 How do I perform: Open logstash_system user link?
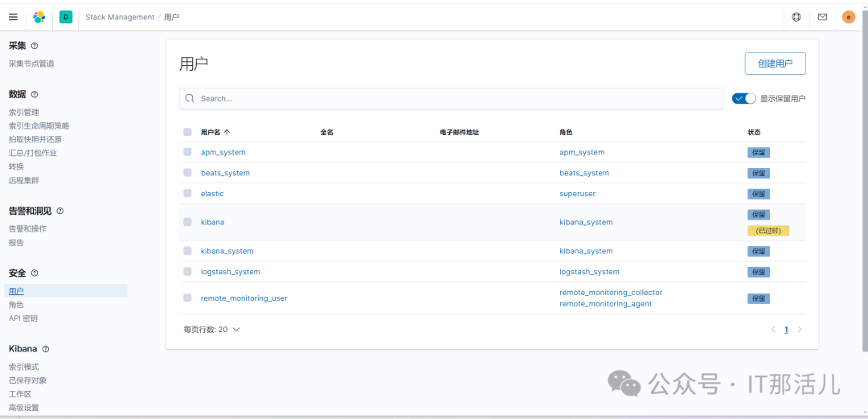coord(231,272)
